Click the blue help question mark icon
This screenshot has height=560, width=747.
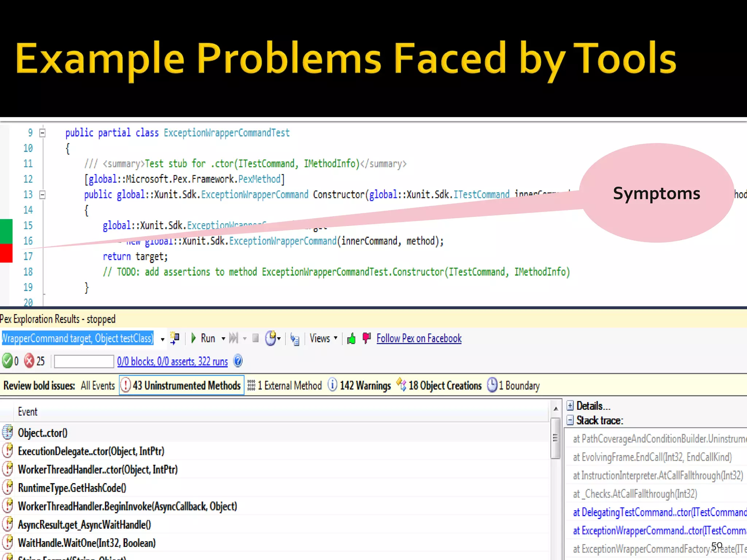pos(238,361)
